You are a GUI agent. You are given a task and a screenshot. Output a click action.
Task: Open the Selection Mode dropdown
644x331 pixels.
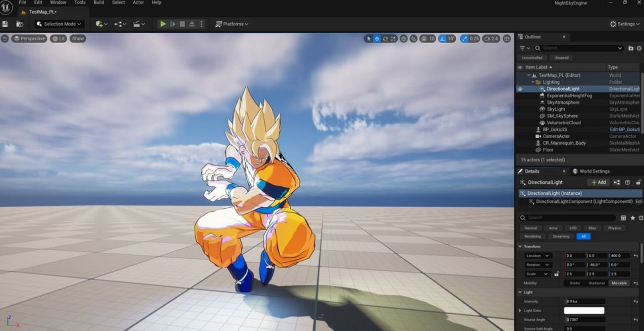pos(58,24)
